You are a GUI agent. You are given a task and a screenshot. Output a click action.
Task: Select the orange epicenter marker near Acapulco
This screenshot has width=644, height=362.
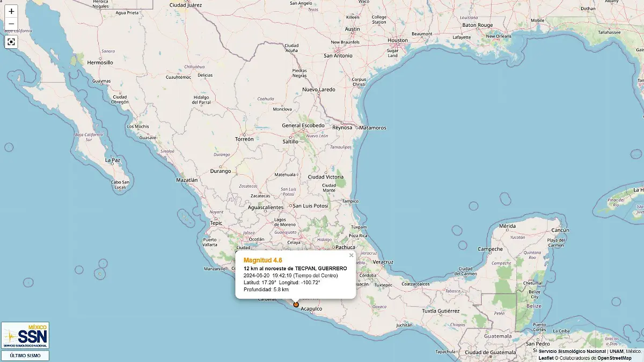(x=296, y=305)
